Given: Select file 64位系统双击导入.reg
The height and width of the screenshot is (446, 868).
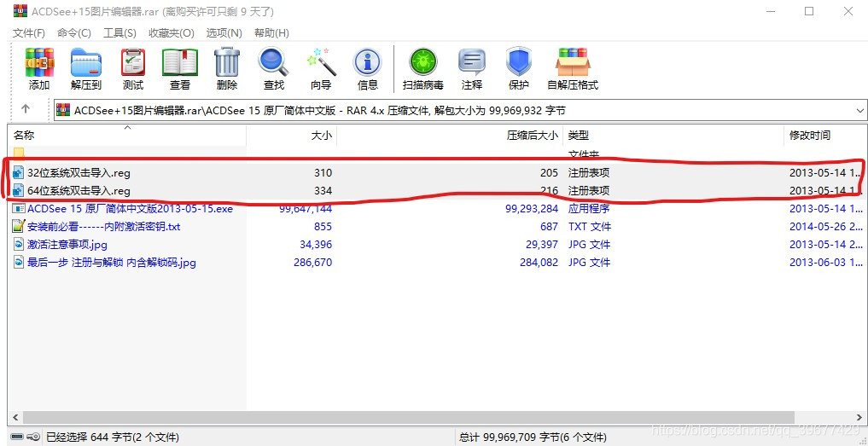Looking at the screenshot, I should (79, 191).
